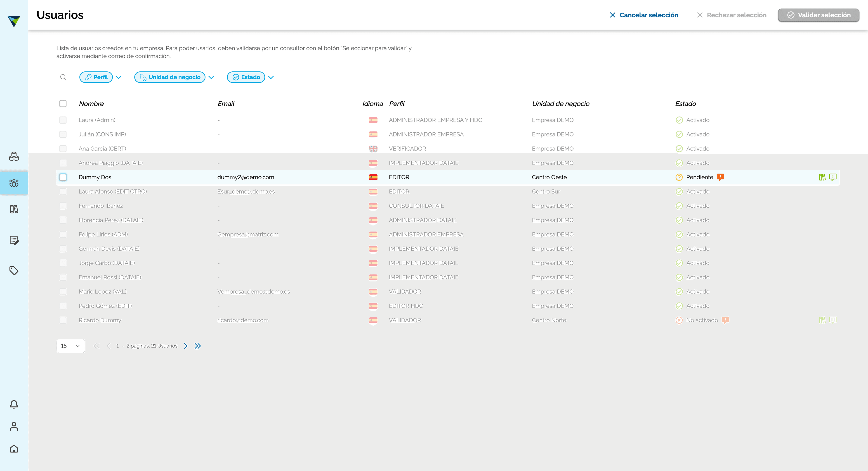Open the user profile icon in sidebar
Viewport: 868px width, 471px height.
(x=14, y=426)
